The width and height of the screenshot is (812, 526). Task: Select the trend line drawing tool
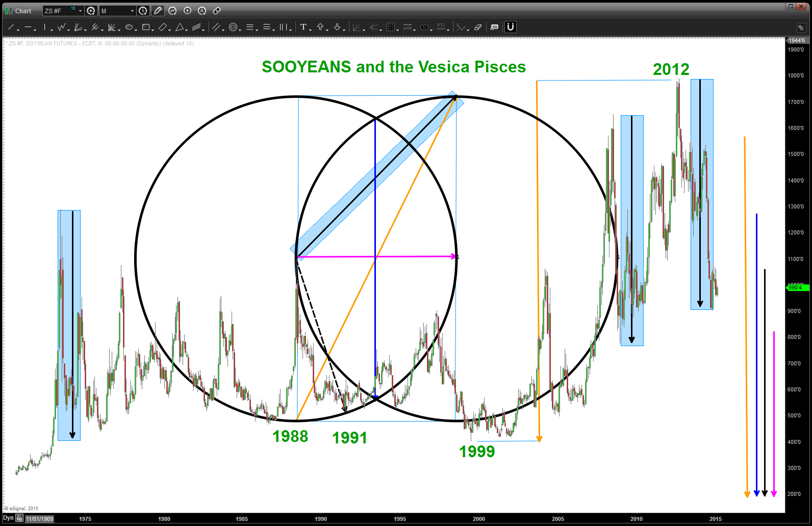pos(11,27)
